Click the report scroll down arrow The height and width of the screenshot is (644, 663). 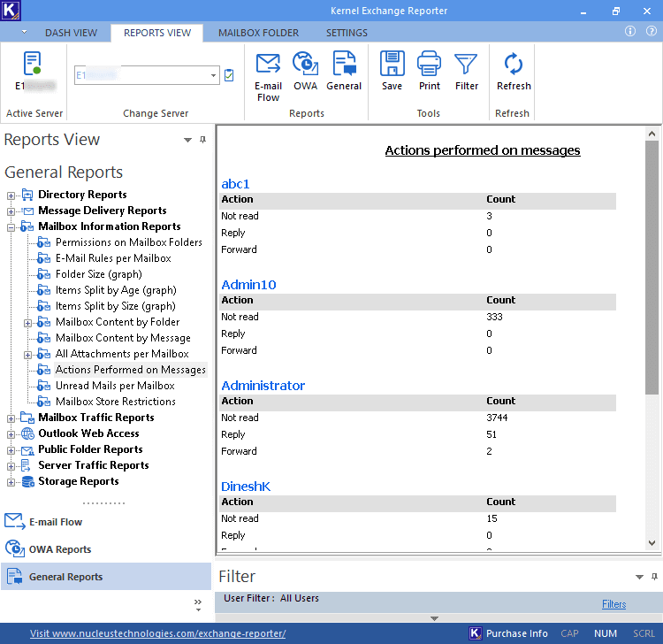(652, 543)
